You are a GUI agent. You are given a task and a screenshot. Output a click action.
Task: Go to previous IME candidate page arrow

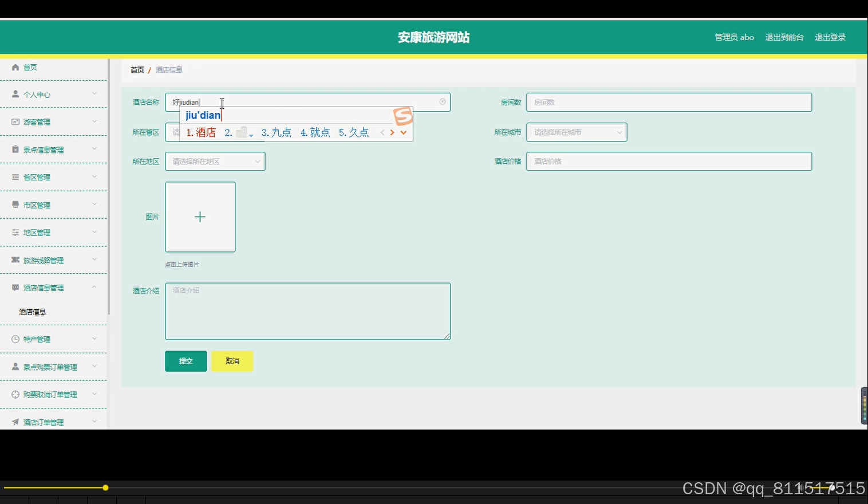pos(382,132)
